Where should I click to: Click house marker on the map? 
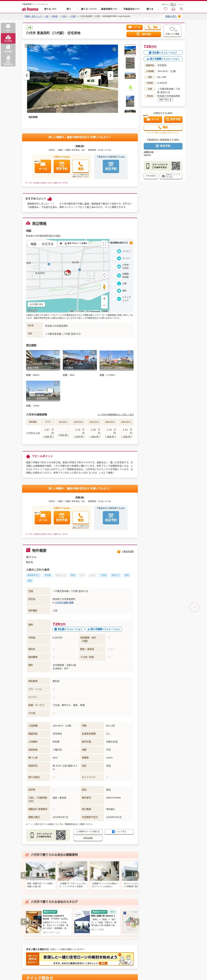[68, 272]
